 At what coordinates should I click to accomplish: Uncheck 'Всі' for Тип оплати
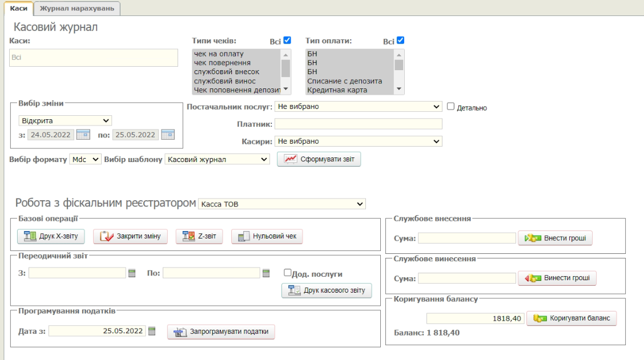[x=400, y=41]
